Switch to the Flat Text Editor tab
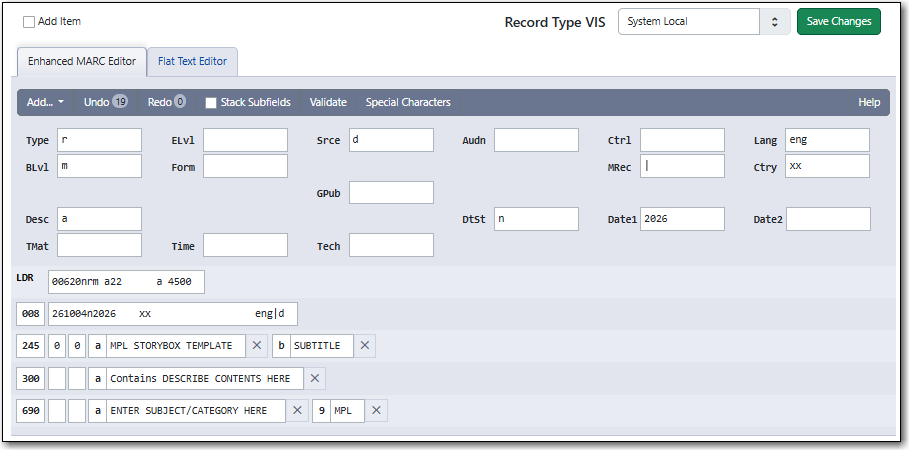Image resolution: width=909 pixels, height=450 pixels. pyautogui.click(x=192, y=61)
